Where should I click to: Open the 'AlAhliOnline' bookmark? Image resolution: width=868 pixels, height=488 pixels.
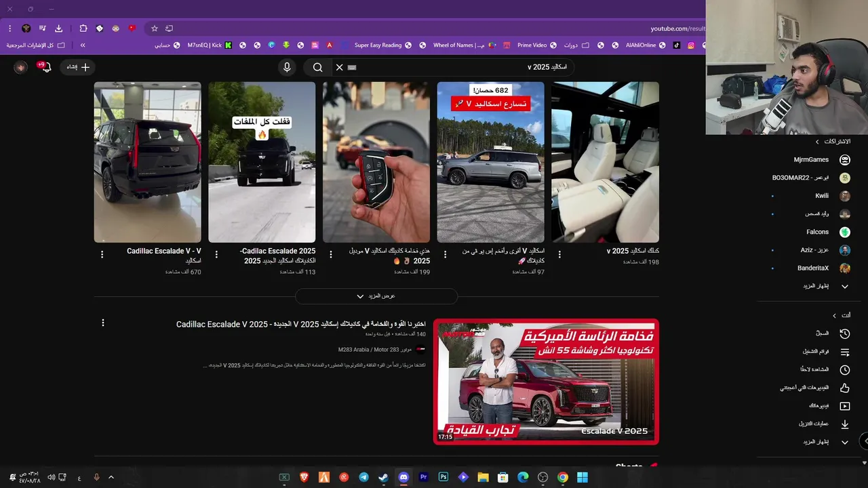646,45
